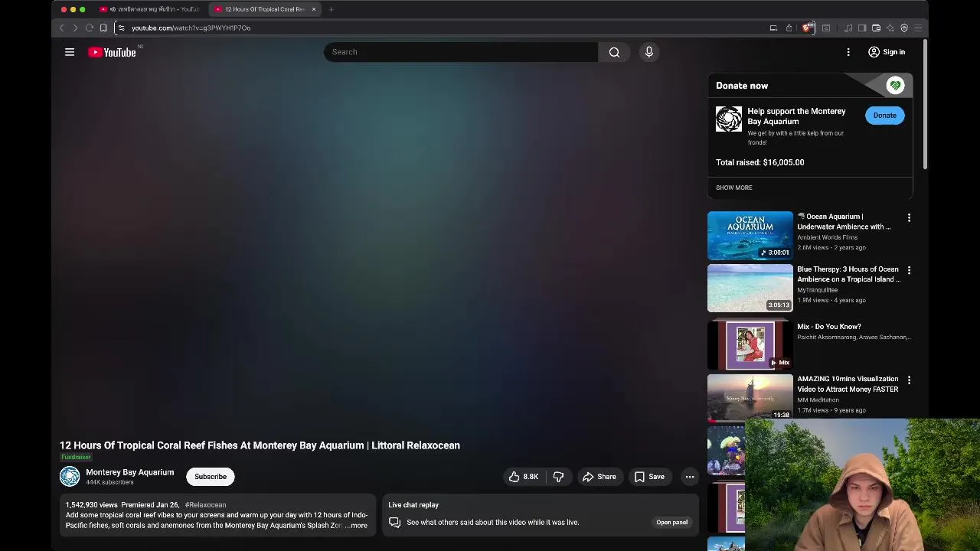980x551 pixels.
Task: Open options menu for AMAZING 19mins video
Action: [x=909, y=380]
